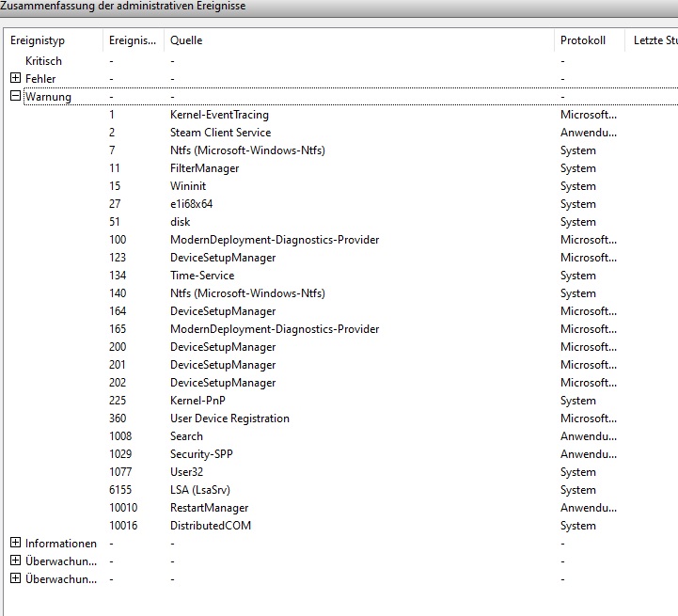Select the e1i68x64 event row
This screenshot has width=678, height=616.
point(340,204)
